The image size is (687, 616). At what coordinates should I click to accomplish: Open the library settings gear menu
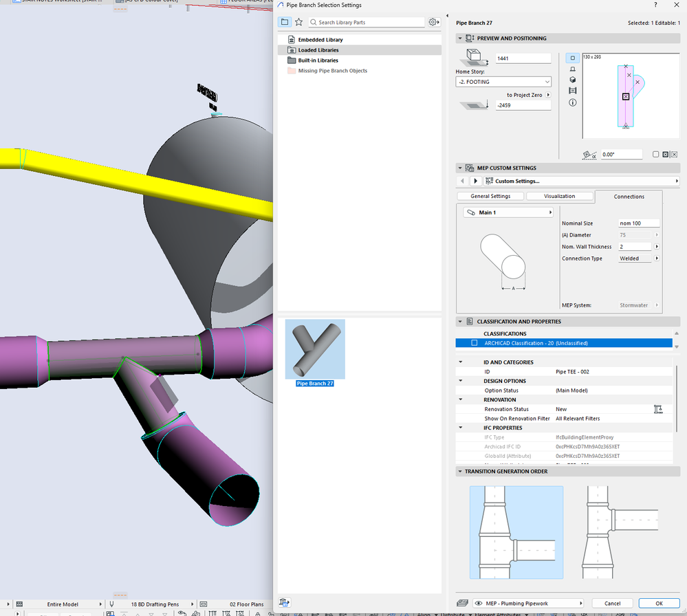pos(432,21)
